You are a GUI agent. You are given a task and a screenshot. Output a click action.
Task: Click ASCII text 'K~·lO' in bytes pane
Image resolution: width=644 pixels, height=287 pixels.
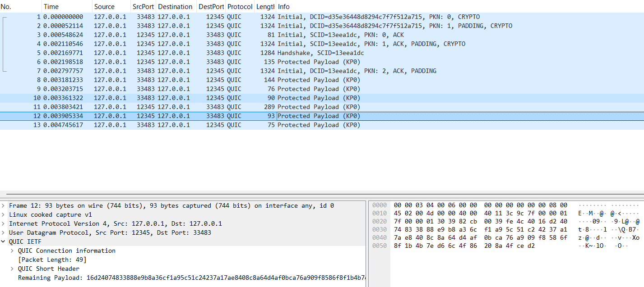pos(595,246)
